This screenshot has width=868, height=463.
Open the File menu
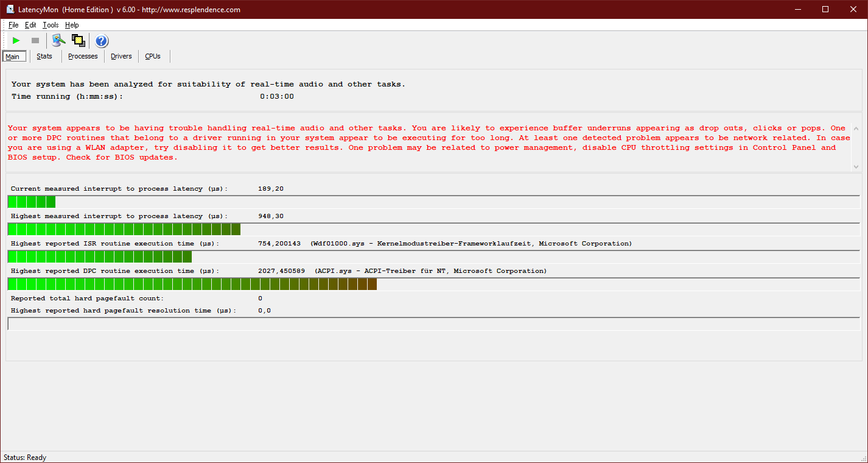(x=13, y=25)
